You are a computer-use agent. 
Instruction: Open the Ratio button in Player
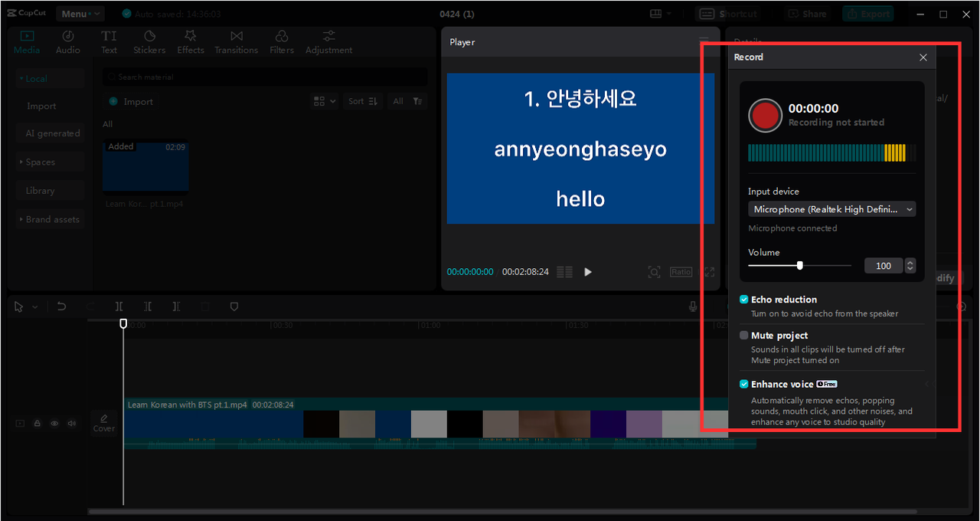pyautogui.click(x=681, y=272)
